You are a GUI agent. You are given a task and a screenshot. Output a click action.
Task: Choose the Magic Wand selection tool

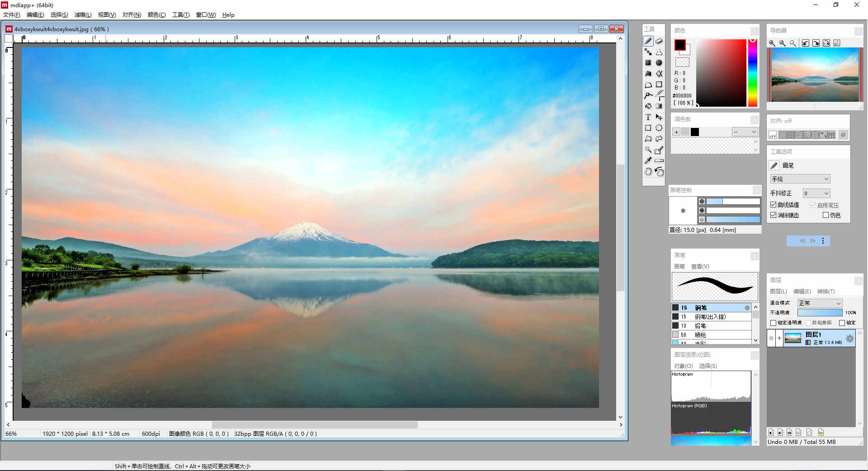pos(648,150)
